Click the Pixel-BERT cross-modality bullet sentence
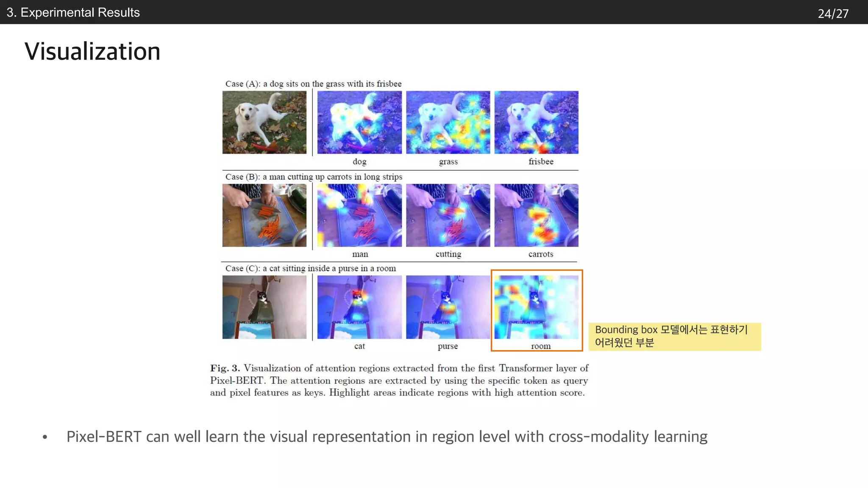 (387, 437)
